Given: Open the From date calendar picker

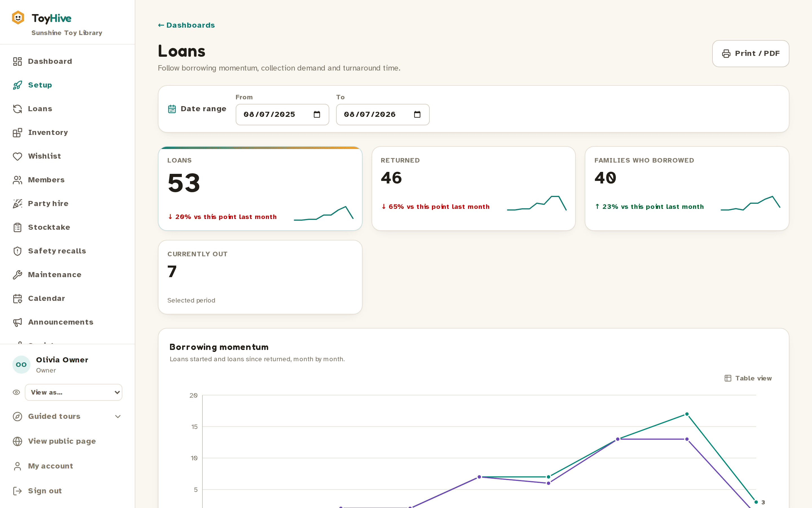Looking at the screenshot, I should coord(317,115).
